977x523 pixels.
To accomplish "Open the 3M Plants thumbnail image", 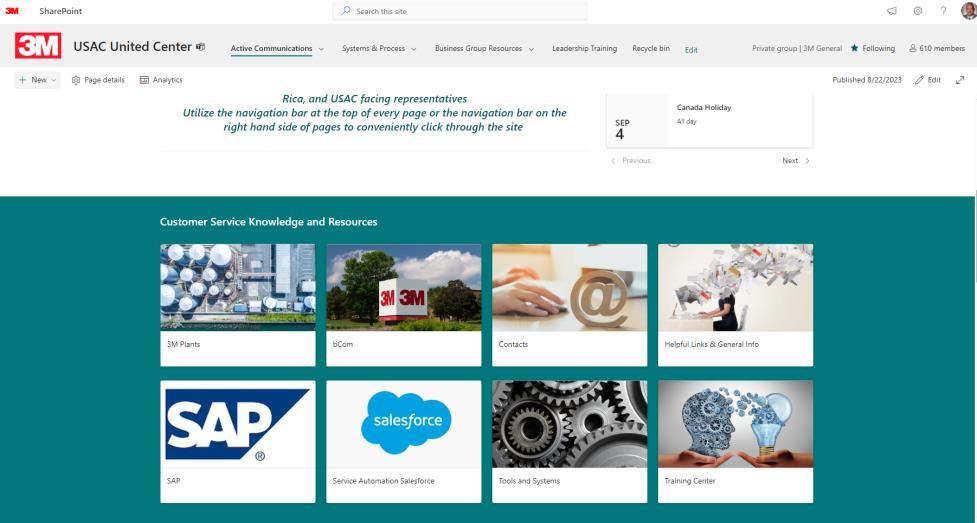I will [x=238, y=287].
